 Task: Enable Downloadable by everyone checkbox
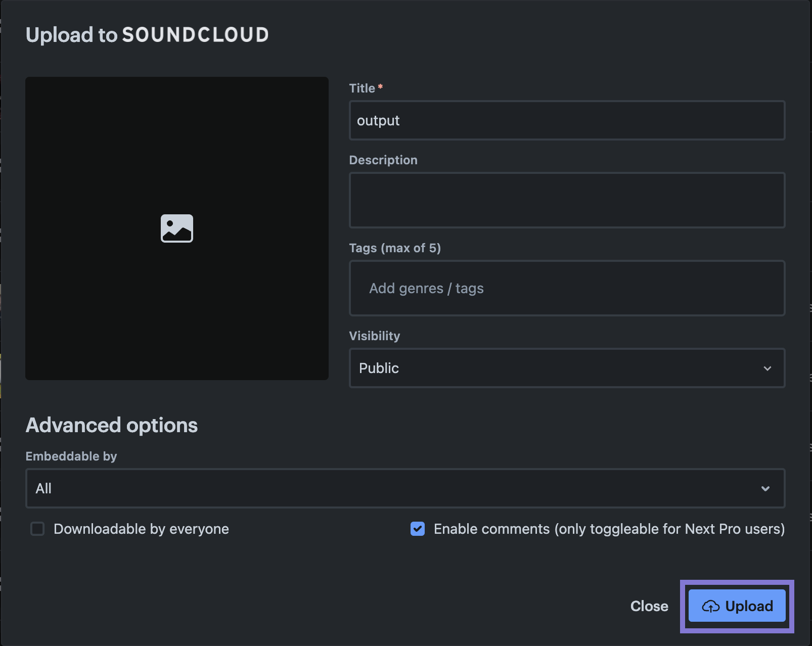tap(37, 529)
